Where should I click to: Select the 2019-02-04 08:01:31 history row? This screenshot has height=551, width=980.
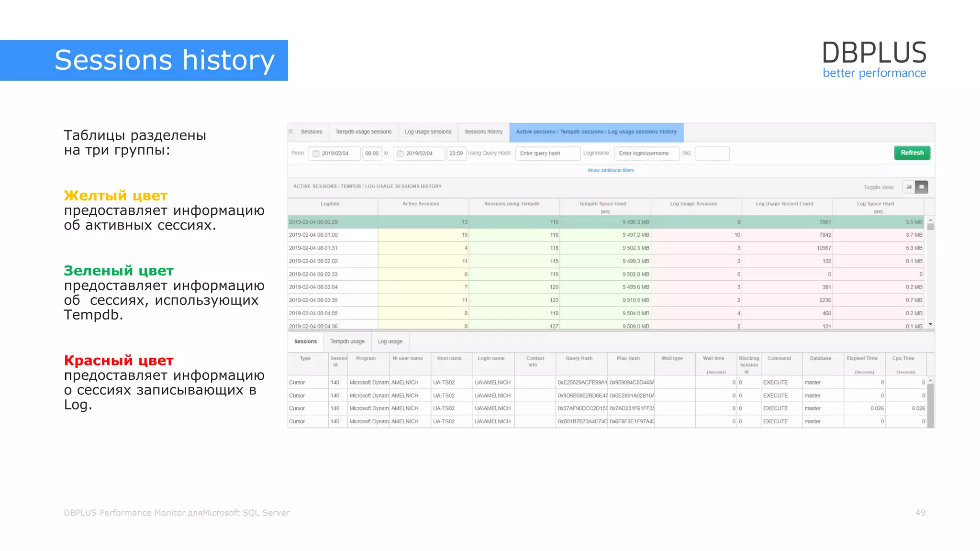pos(313,248)
